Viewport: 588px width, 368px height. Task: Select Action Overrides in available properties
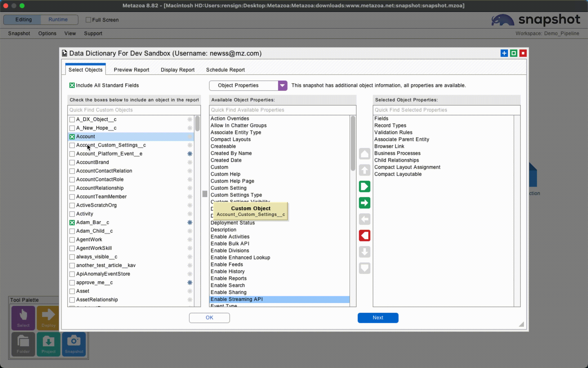tap(280, 119)
